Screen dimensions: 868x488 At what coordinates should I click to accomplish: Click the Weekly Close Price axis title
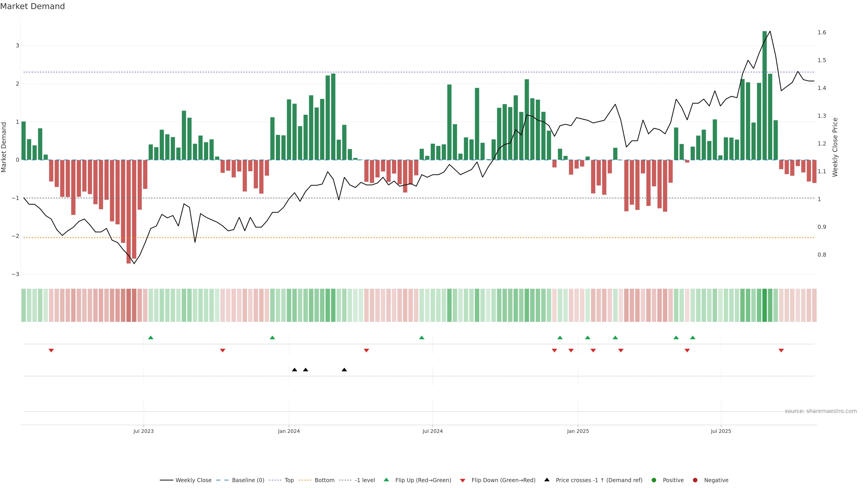pos(835,147)
